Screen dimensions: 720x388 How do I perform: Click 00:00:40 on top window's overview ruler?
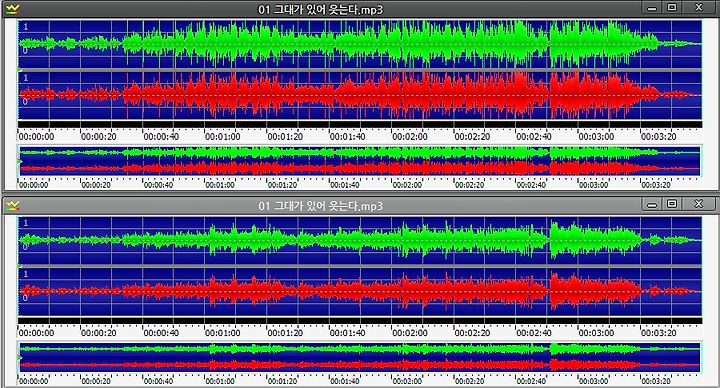(158, 185)
